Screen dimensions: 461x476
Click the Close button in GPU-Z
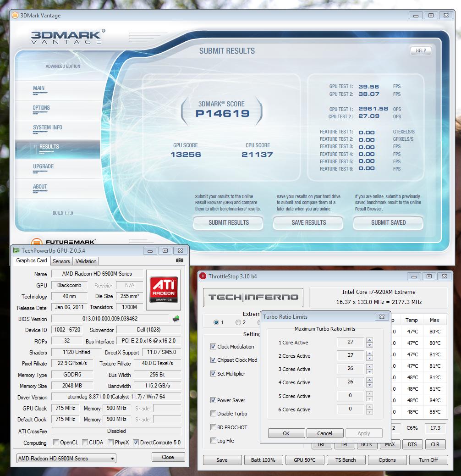click(x=168, y=457)
